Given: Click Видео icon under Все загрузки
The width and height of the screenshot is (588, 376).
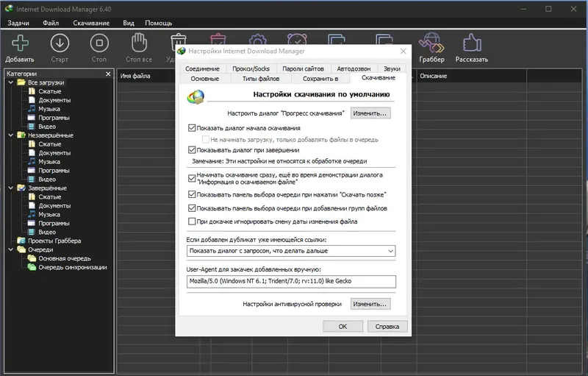Looking at the screenshot, I should click(x=32, y=127).
